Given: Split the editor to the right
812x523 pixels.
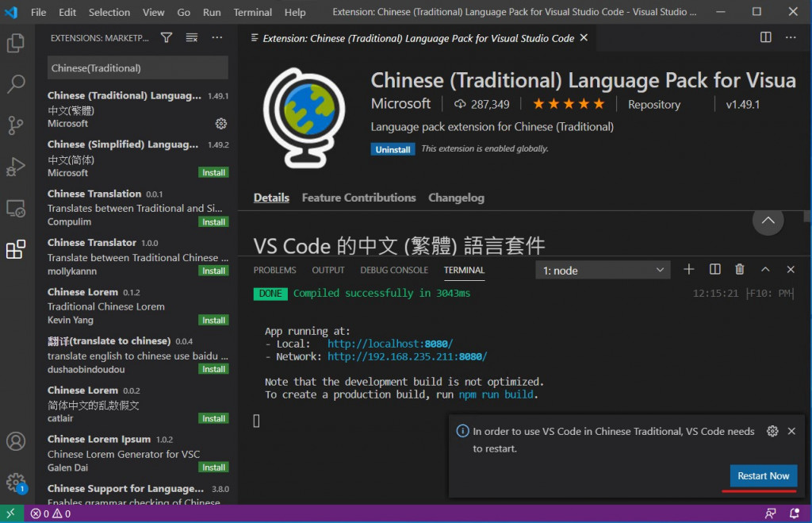Looking at the screenshot, I should 765,37.
